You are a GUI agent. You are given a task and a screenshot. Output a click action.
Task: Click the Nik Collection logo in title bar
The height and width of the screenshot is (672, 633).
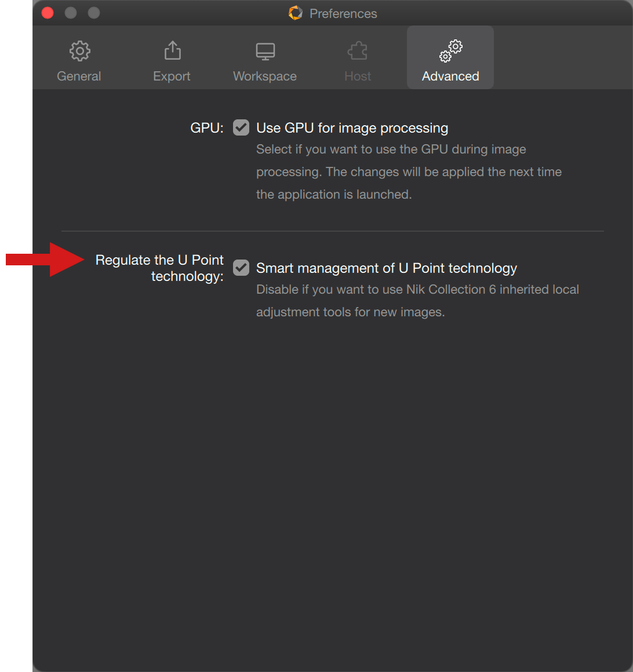[x=296, y=13]
